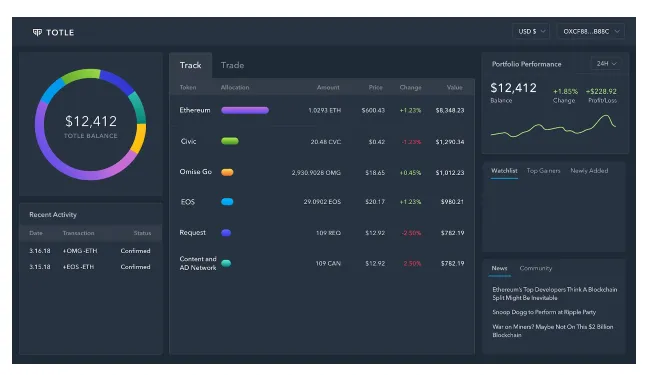The image size is (647, 375).
Task: Click the teal Content and AD Network dot
Action: tap(226, 263)
